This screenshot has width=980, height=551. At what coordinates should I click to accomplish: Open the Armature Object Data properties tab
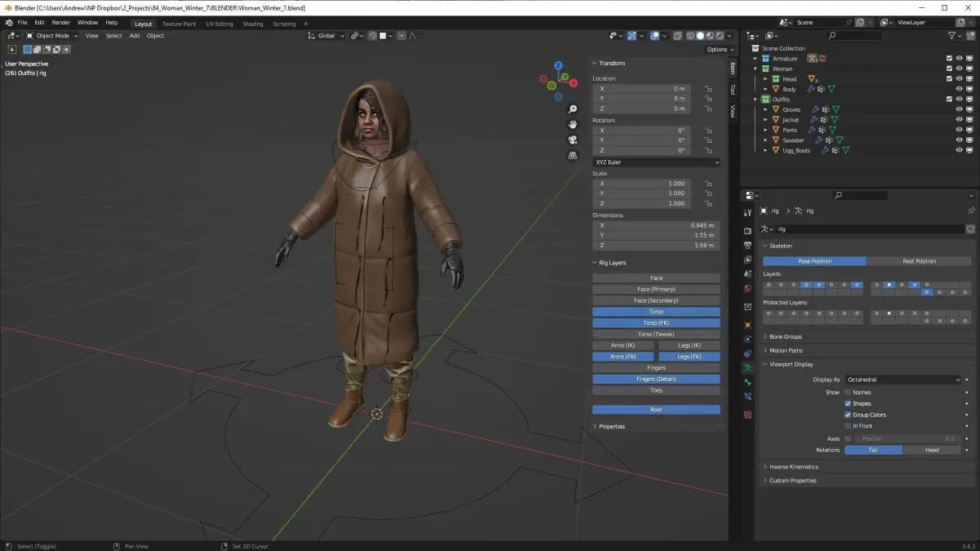pos(747,368)
